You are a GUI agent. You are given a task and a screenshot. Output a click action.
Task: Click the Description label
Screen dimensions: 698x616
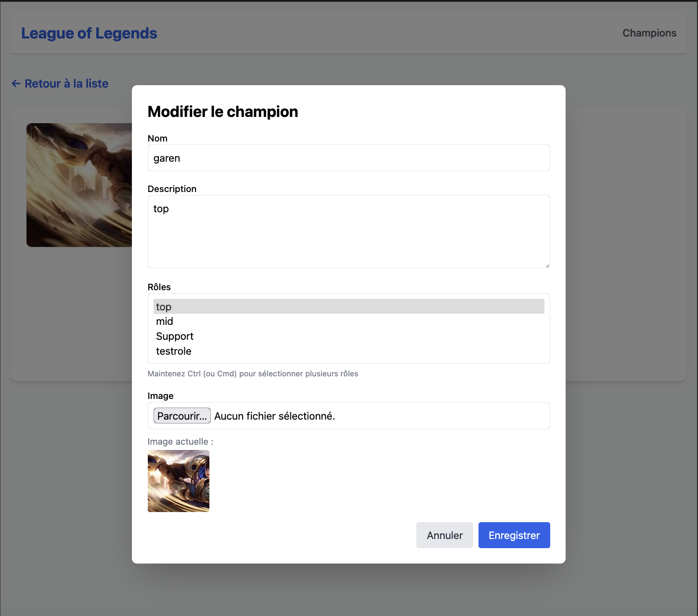pos(172,189)
